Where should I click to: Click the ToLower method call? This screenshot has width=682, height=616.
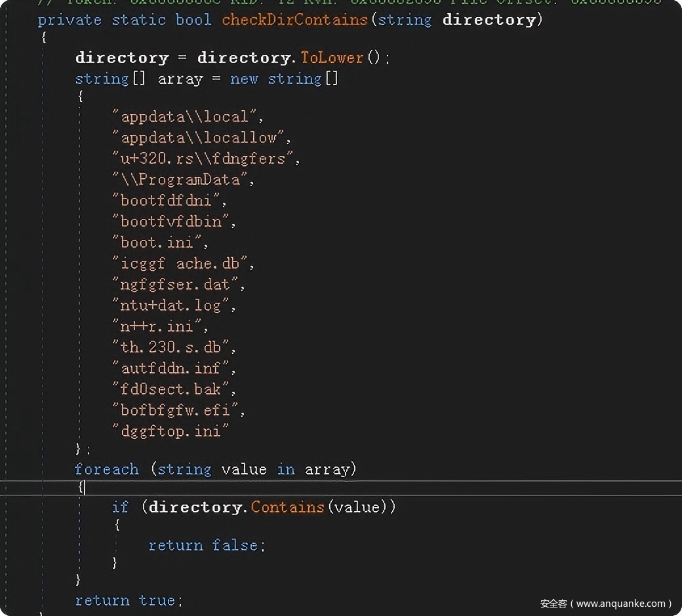[x=331, y=58]
